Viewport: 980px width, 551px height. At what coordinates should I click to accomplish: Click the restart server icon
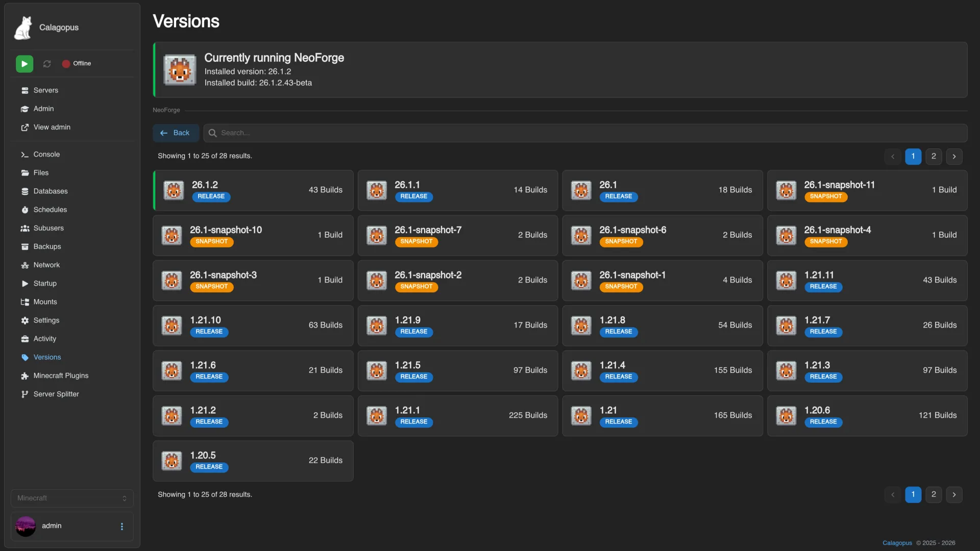pyautogui.click(x=47, y=64)
